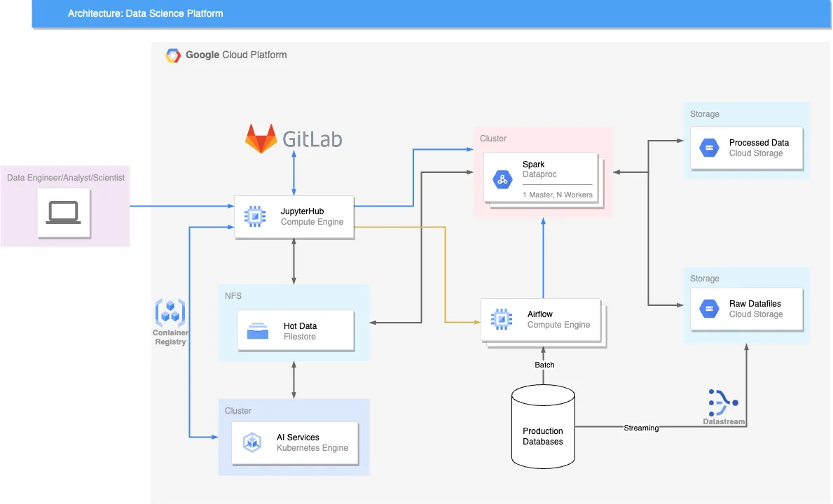Select the Spark Dataproc cluster icon

(502, 179)
